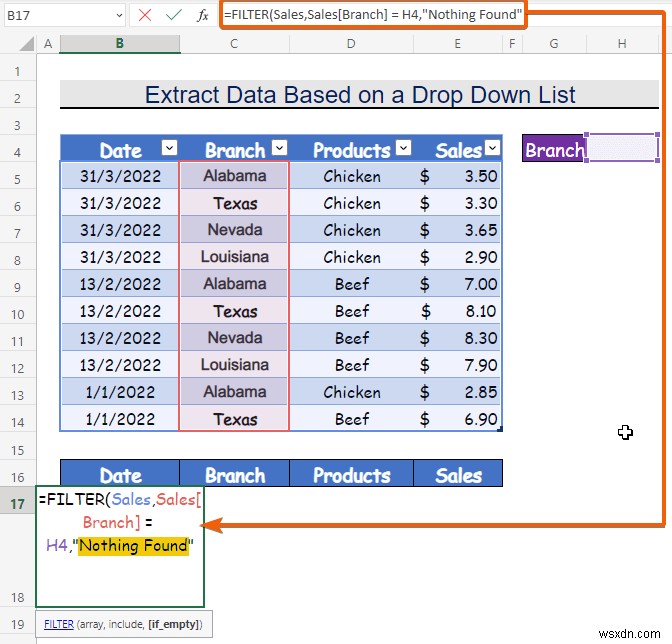Click Texas in row 14
Image resolution: width=672 pixels, height=644 pixels.
[x=235, y=419]
